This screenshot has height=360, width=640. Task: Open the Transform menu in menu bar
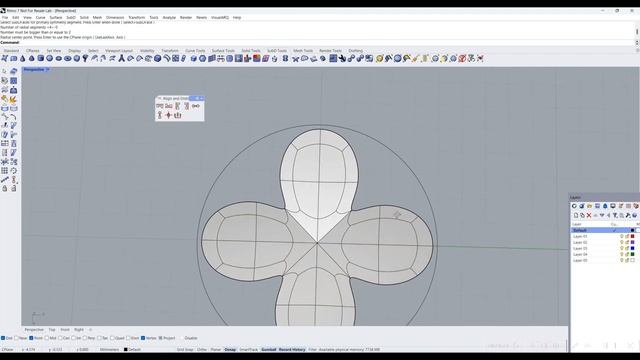136,18
